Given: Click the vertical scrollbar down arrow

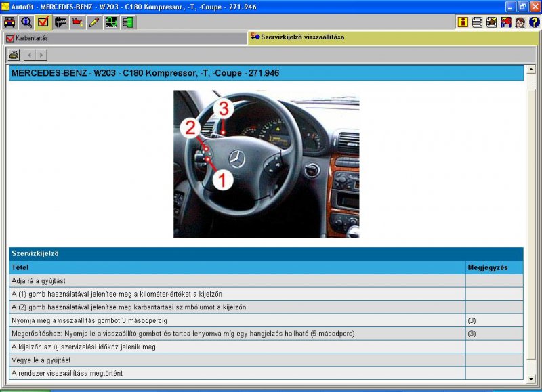Looking at the screenshot, I should point(531,379).
